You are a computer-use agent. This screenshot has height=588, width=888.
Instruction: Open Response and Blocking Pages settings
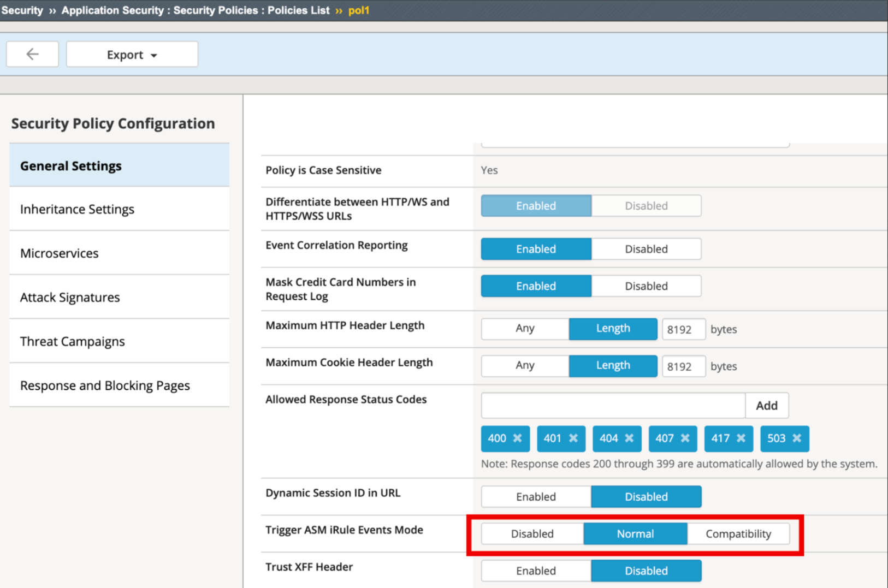(x=105, y=385)
